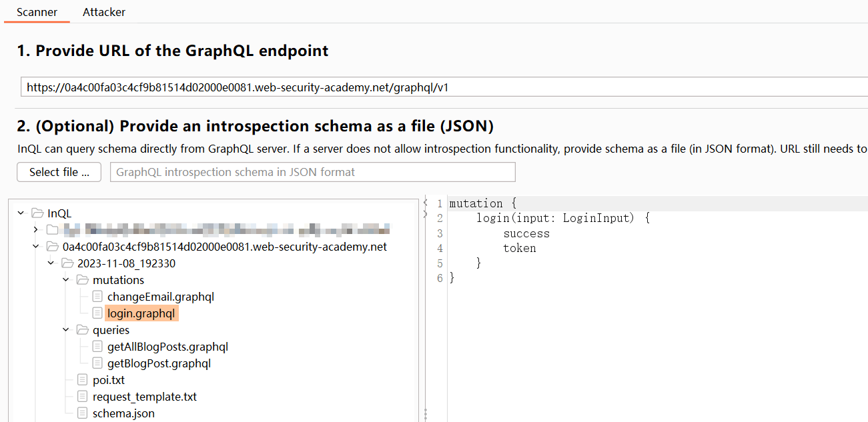Select getBlogPost.graphql query file
868x422 pixels.
coord(159,363)
